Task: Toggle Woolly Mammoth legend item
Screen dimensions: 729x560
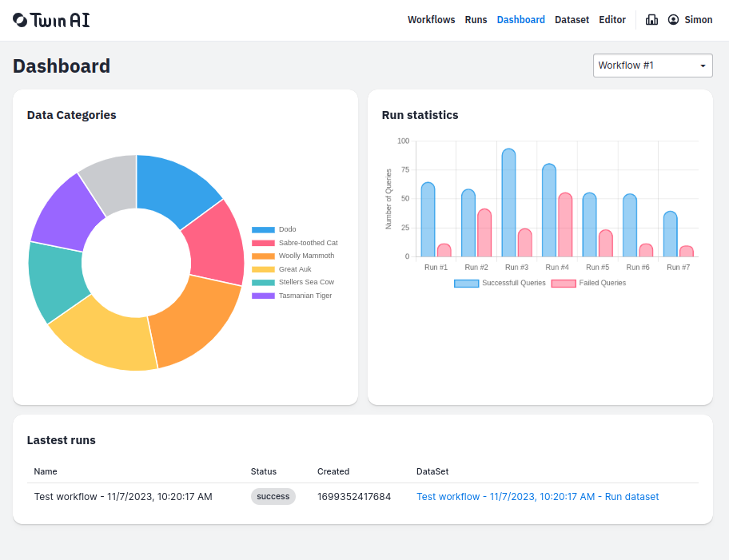Action: 293,256
